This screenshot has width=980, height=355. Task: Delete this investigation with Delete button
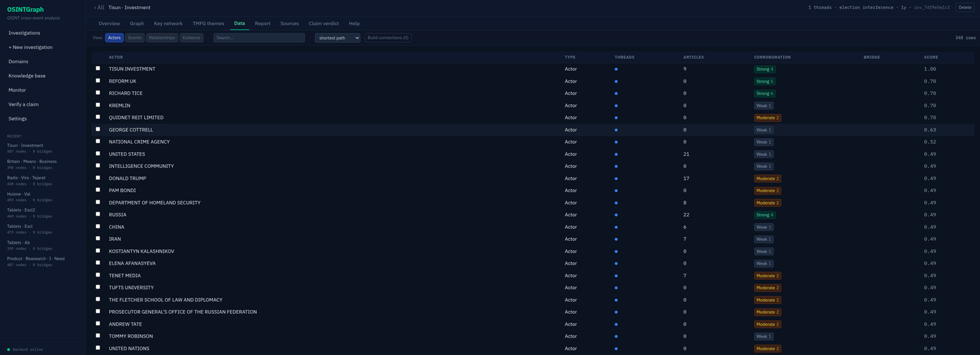pyautogui.click(x=965, y=8)
